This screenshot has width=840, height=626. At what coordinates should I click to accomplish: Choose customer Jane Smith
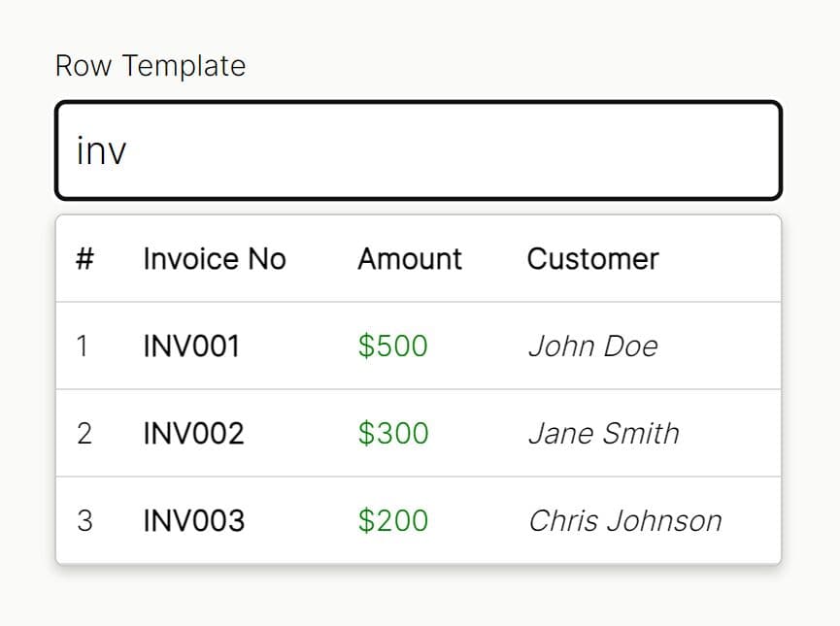tap(603, 433)
